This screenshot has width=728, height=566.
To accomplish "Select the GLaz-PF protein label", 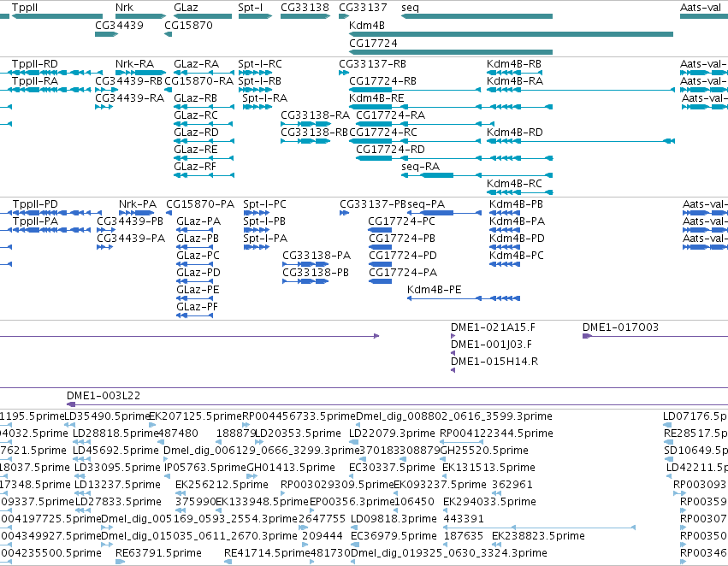I will [x=197, y=307].
